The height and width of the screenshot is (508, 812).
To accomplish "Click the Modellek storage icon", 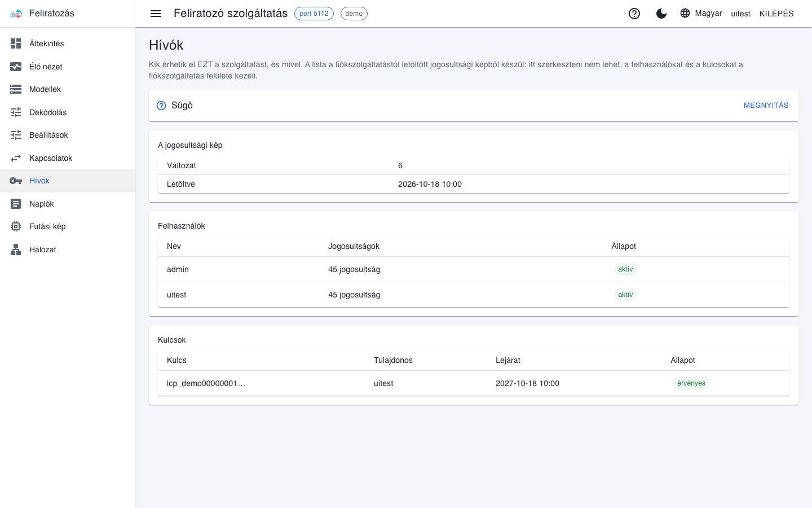I will point(16,89).
